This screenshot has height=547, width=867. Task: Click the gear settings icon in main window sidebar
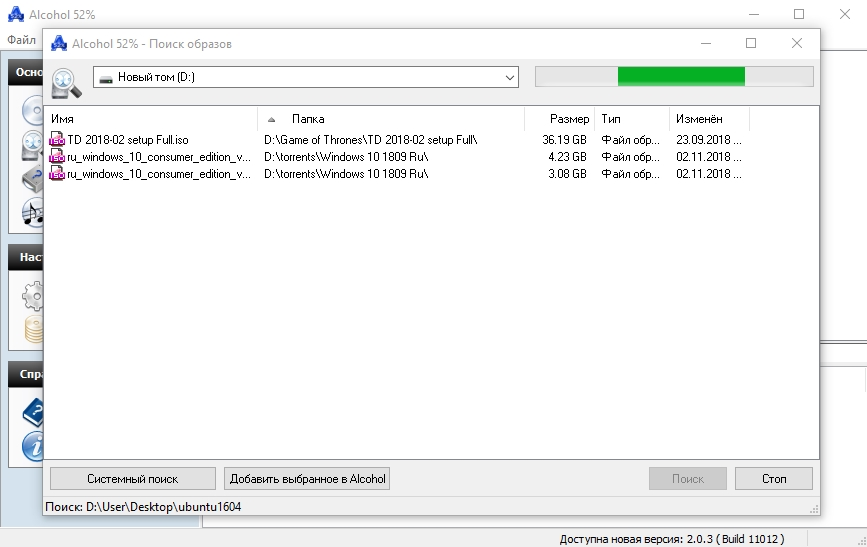[x=33, y=295]
